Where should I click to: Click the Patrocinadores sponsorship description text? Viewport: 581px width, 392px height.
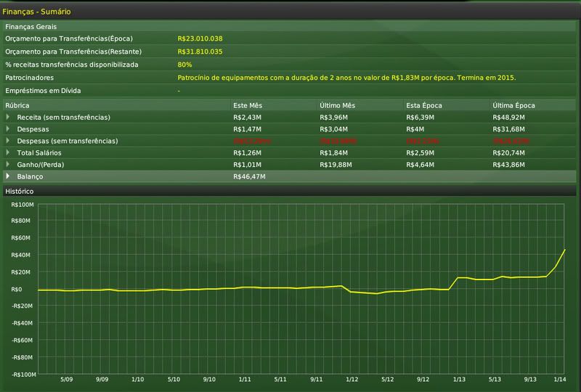[346, 77]
